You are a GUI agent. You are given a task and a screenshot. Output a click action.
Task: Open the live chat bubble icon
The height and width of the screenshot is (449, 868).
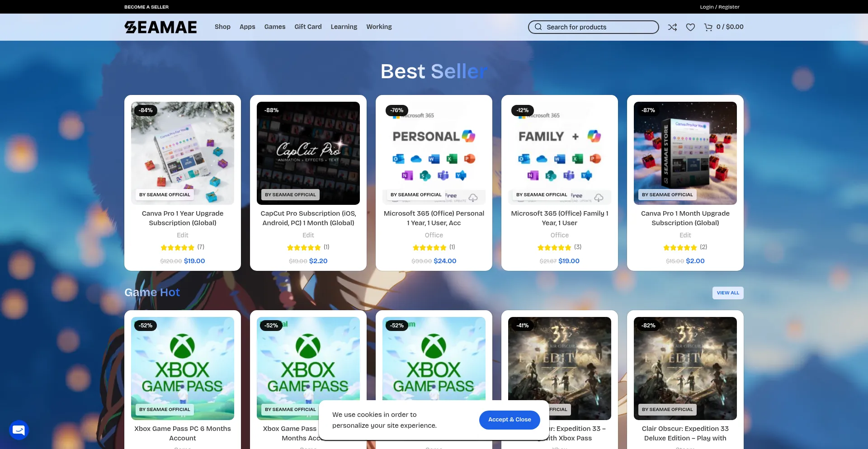19,430
